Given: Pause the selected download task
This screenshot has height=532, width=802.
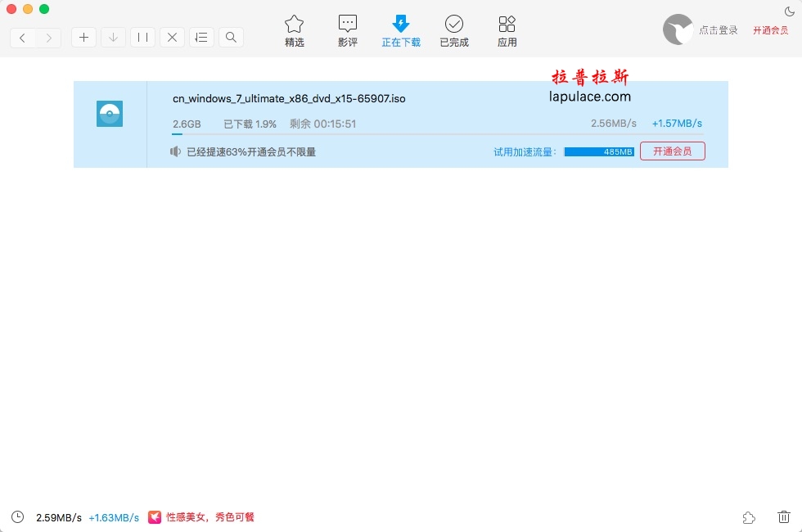Looking at the screenshot, I should click(x=142, y=38).
